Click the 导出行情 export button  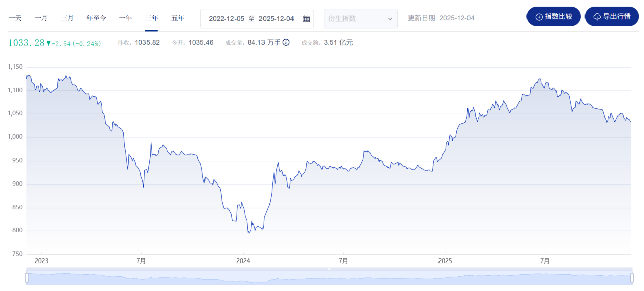611,17
